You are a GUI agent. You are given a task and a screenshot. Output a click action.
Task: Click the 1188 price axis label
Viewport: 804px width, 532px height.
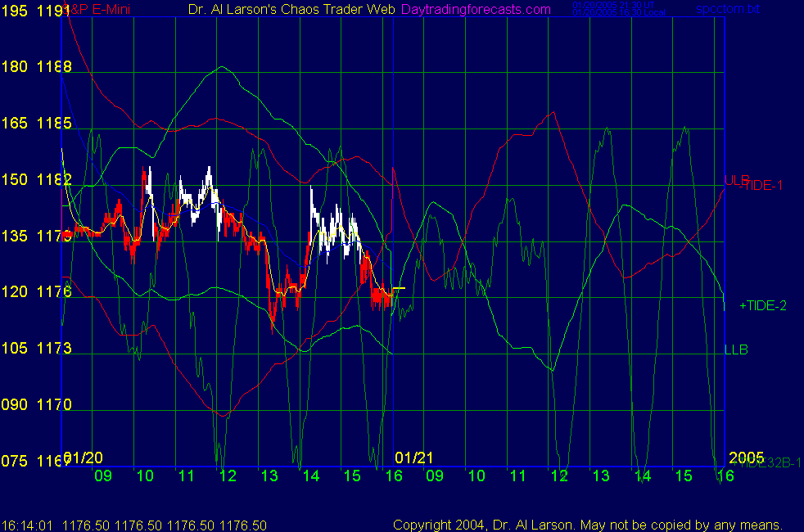click(55, 66)
